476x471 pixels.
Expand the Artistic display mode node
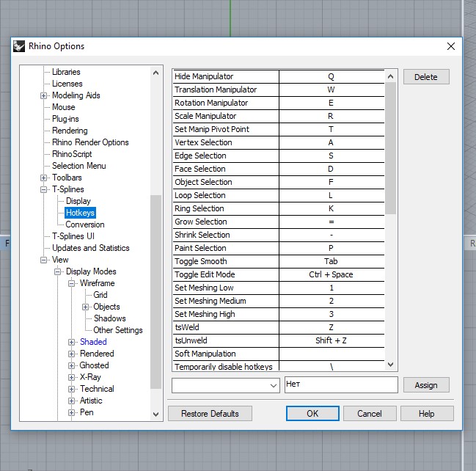[71, 401]
